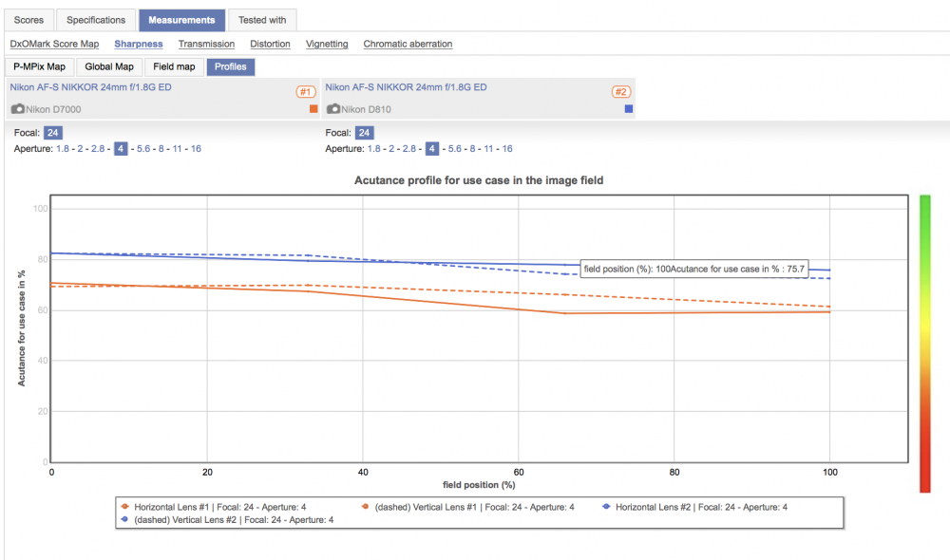Image resolution: width=950 pixels, height=560 pixels.
Task: Open the Chromatic aberration link
Action: (x=408, y=44)
